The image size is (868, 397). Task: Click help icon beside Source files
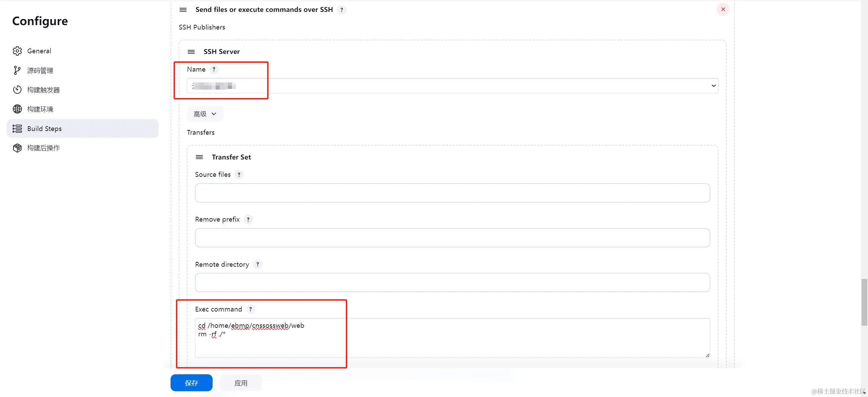point(239,174)
